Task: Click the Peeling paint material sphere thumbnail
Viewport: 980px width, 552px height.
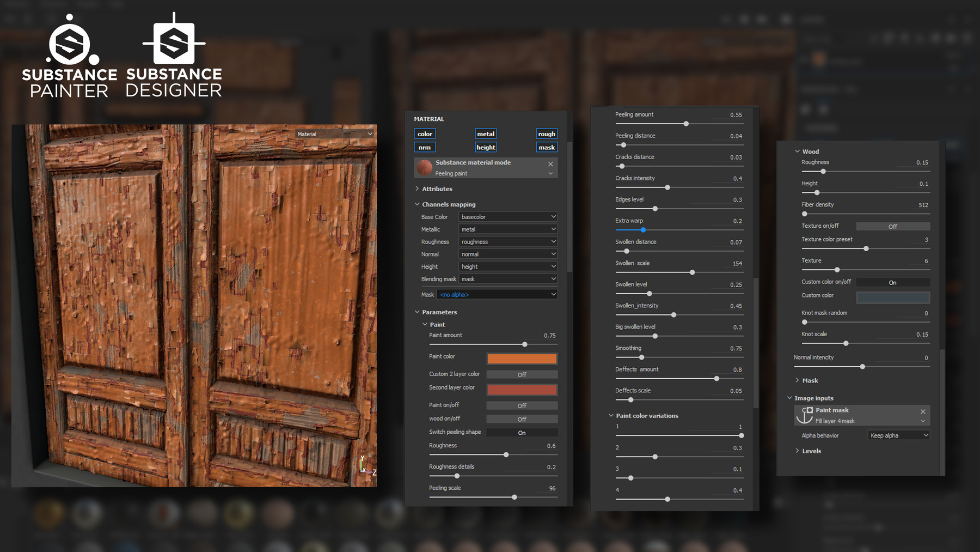Action: 425,167
